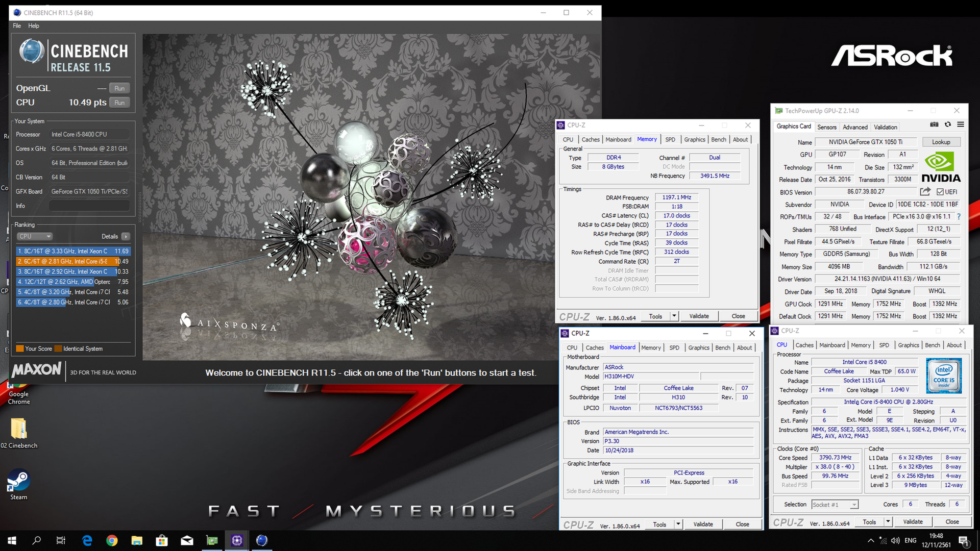Run the CPU test in Cinebench
Image resolution: width=980 pixels, height=551 pixels.
pyautogui.click(x=119, y=103)
